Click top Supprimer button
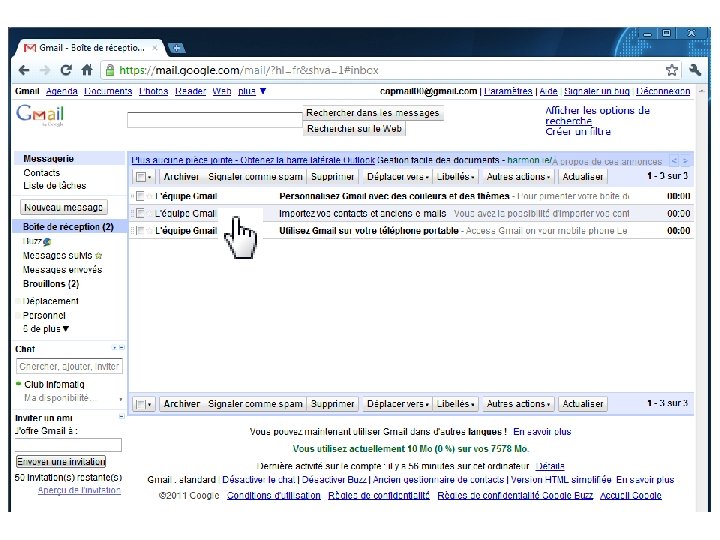The height and width of the screenshot is (540, 720). pos(332,177)
